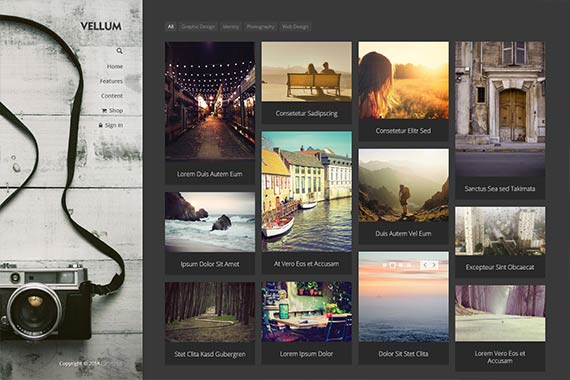Screen dimensions: 570x380
Task: Open the canal houses thumbnail
Action: (x=307, y=191)
